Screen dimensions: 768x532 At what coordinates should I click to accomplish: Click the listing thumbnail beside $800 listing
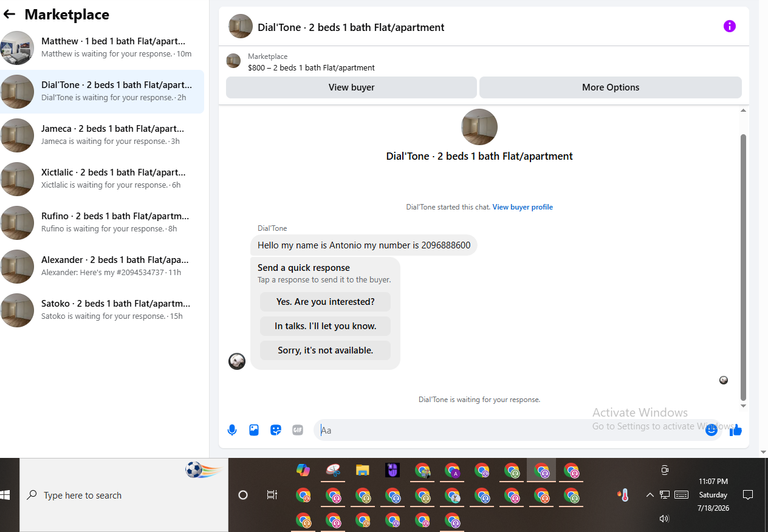click(233, 61)
